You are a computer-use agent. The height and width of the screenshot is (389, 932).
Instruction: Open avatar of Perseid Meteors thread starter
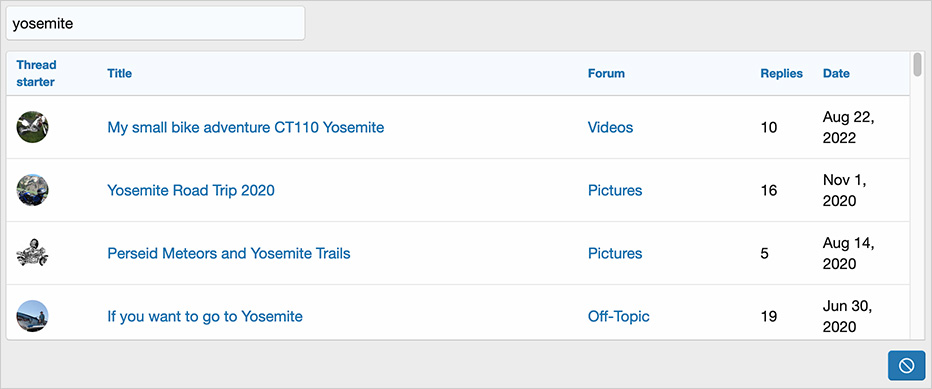coord(33,253)
